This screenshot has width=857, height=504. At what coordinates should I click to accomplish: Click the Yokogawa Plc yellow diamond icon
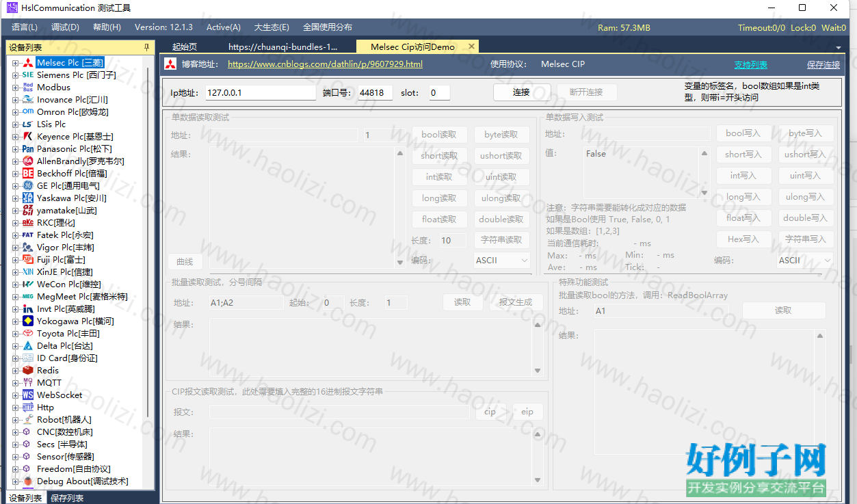click(x=28, y=321)
